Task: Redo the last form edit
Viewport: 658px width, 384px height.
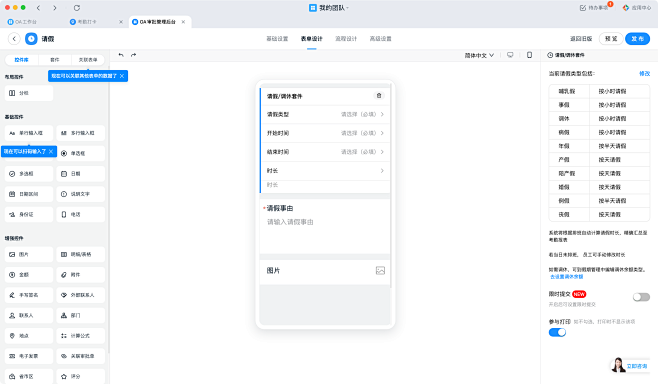Action: 133,55
